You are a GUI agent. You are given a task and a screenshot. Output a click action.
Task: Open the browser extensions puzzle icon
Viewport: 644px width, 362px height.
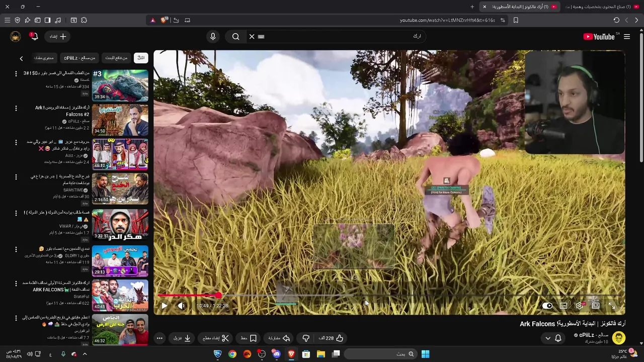(84, 20)
